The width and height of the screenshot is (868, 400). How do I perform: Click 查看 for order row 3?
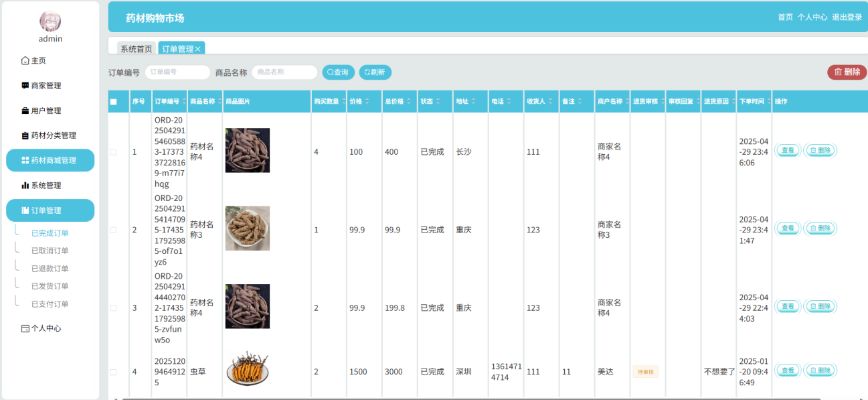788,306
